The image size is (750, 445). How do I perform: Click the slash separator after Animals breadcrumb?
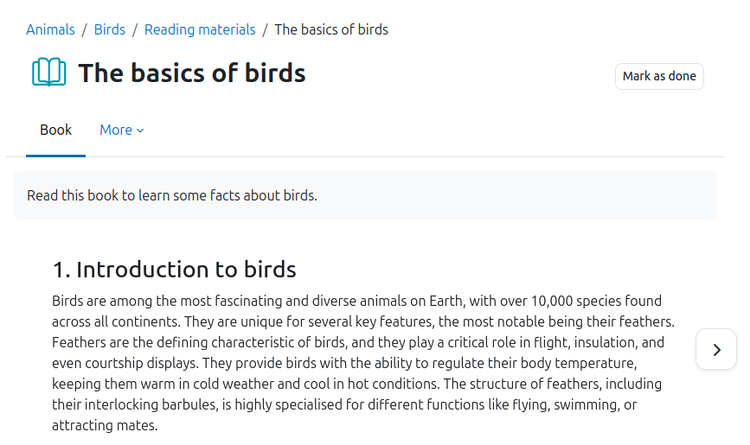tap(85, 29)
